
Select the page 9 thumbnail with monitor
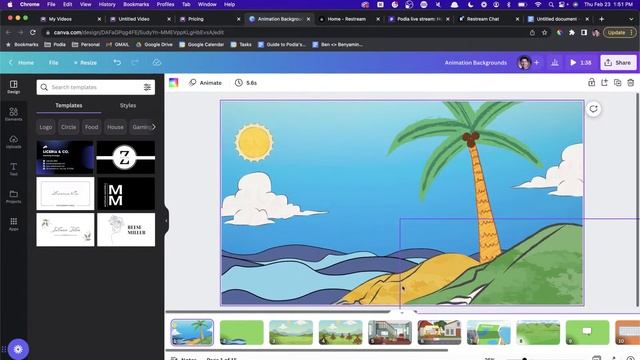click(587, 332)
